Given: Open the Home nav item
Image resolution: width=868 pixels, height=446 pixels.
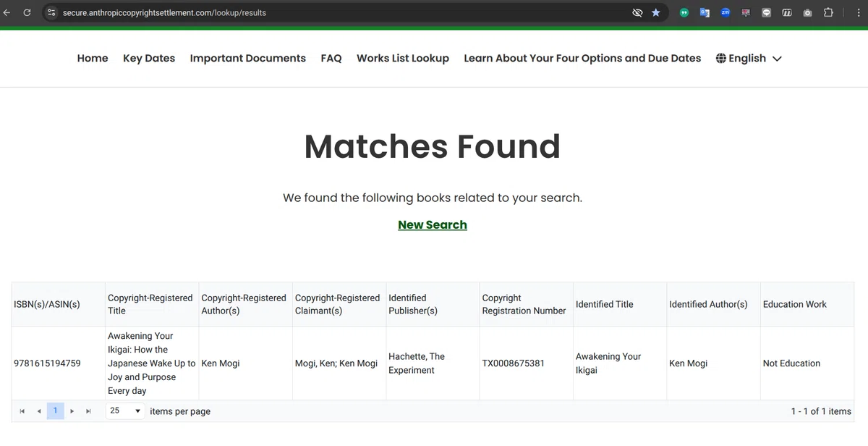Looking at the screenshot, I should (x=93, y=58).
